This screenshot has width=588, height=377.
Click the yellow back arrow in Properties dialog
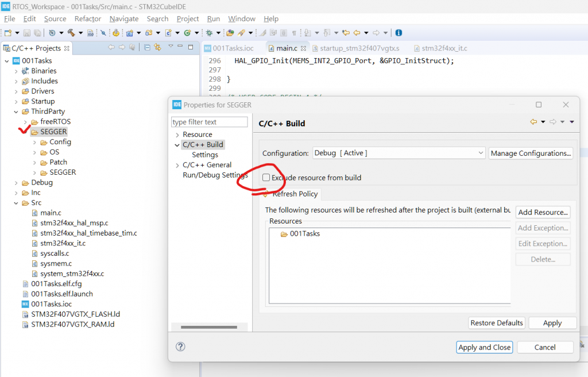click(x=533, y=122)
